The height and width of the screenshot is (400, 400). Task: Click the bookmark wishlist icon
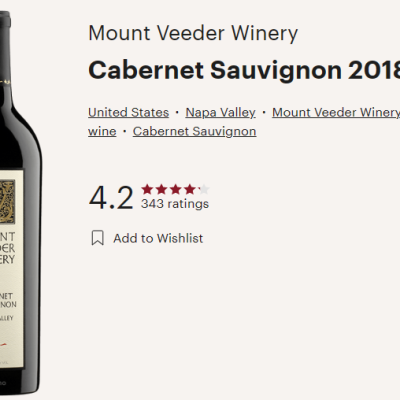coord(98,238)
